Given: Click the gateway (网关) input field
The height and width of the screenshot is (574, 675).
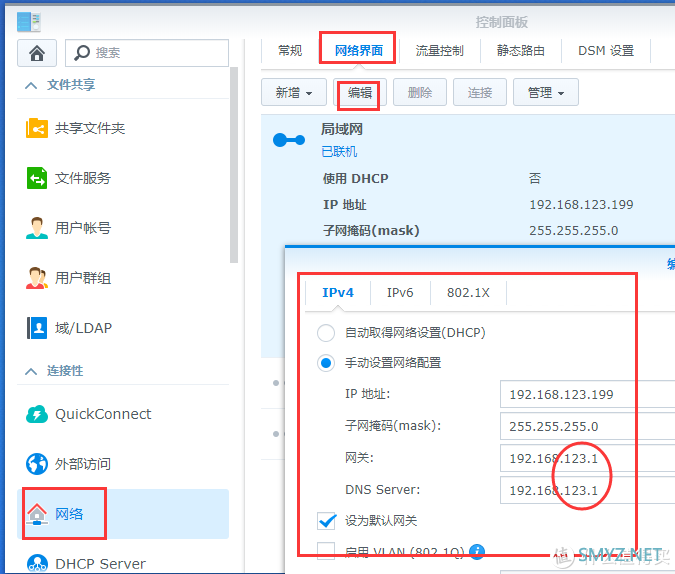Looking at the screenshot, I should point(587,458).
